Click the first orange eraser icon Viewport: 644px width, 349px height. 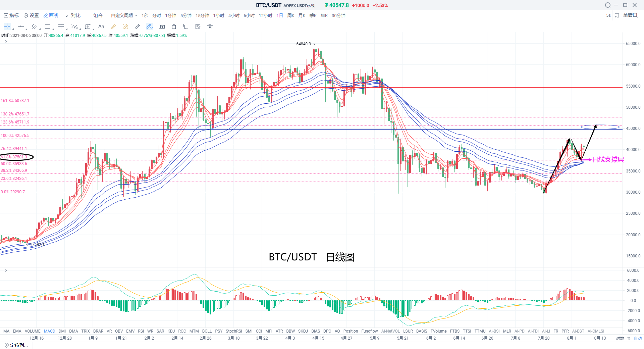tap(113, 27)
